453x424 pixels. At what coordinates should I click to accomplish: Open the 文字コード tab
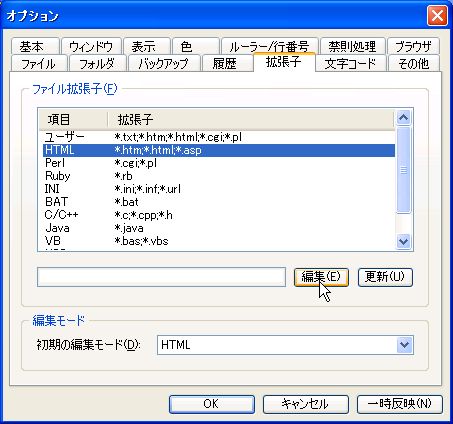[350, 63]
